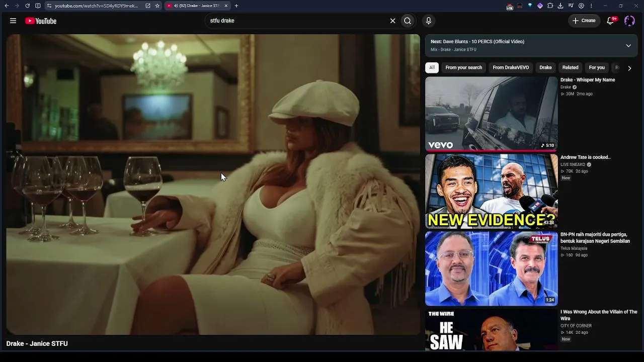Viewport: 644px width, 362px height.
Task: Open the YouTube guide hamburger menu
Action: (x=13, y=21)
